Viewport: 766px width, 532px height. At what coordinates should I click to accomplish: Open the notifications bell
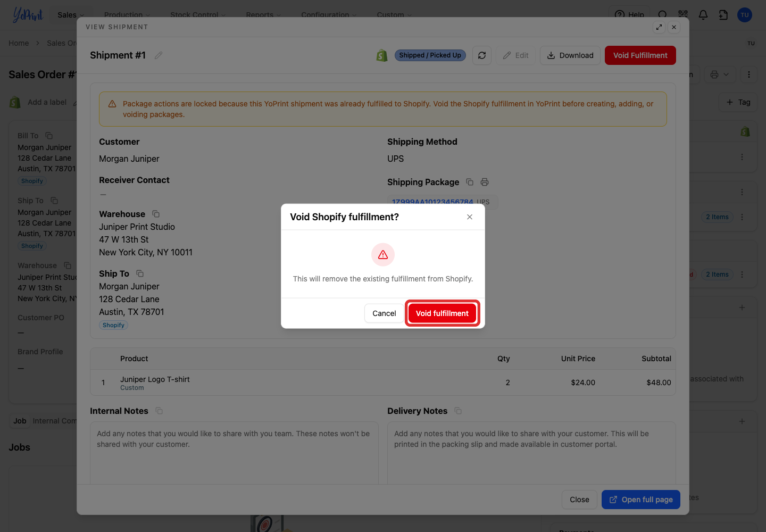[703, 15]
